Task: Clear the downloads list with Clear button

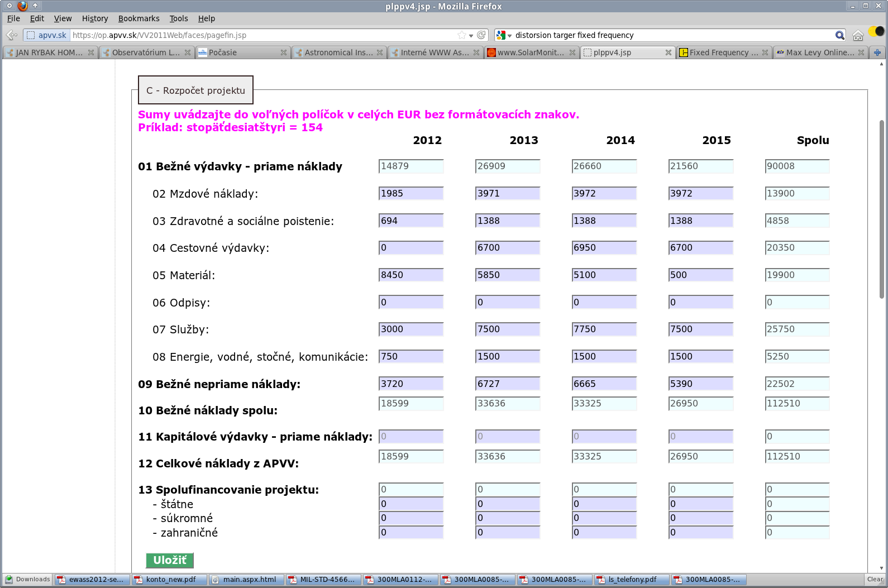Action: 875,579
